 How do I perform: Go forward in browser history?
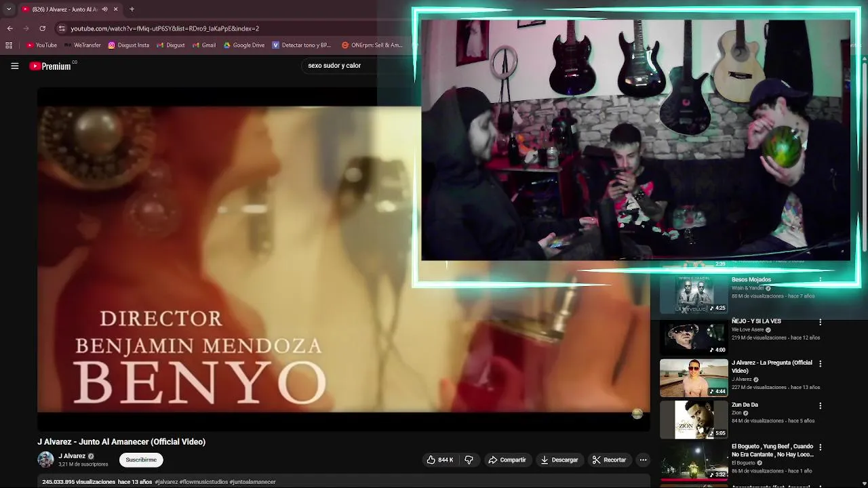[26, 28]
